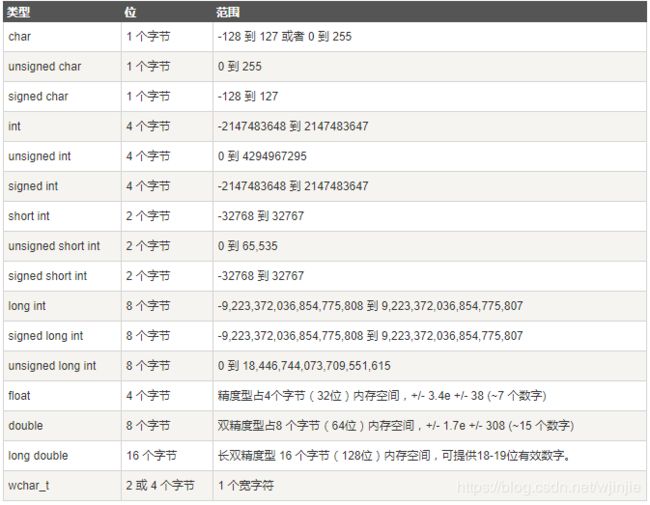Screen dimensions: 650x505
Task: Click the '1 个宽字符' range cell
Action: (x=430, y=486)
